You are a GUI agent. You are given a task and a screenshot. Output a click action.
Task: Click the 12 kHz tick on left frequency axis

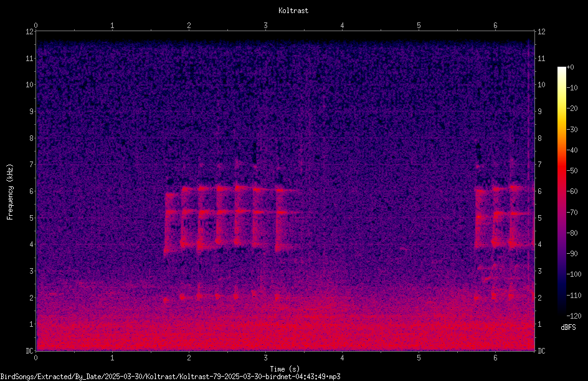[30, 32]
